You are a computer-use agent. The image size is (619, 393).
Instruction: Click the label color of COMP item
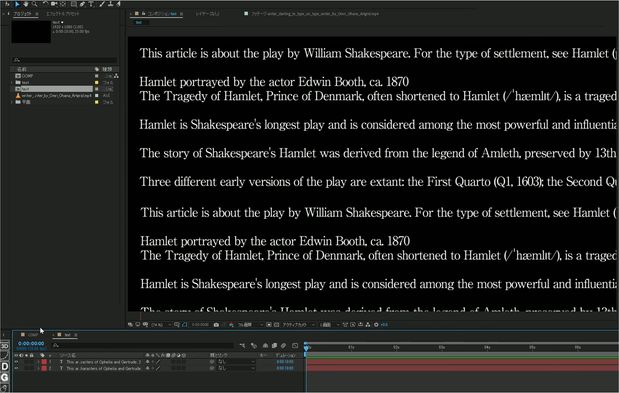click(x=97, y=76)
